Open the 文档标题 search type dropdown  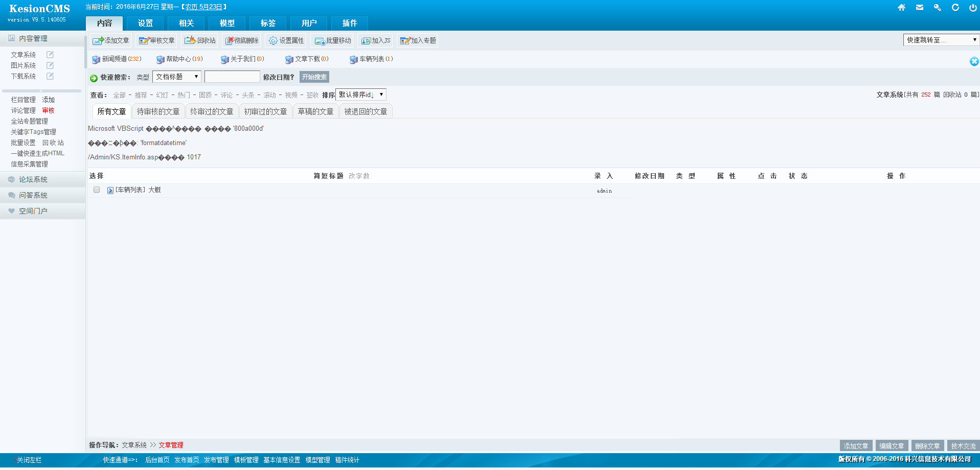click(177, 77)
